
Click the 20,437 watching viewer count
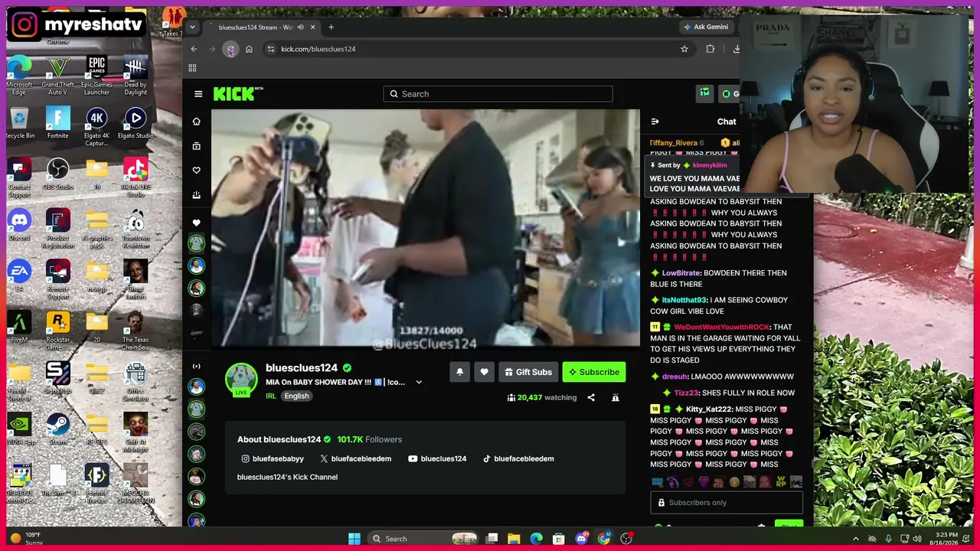tap(541, 398)
